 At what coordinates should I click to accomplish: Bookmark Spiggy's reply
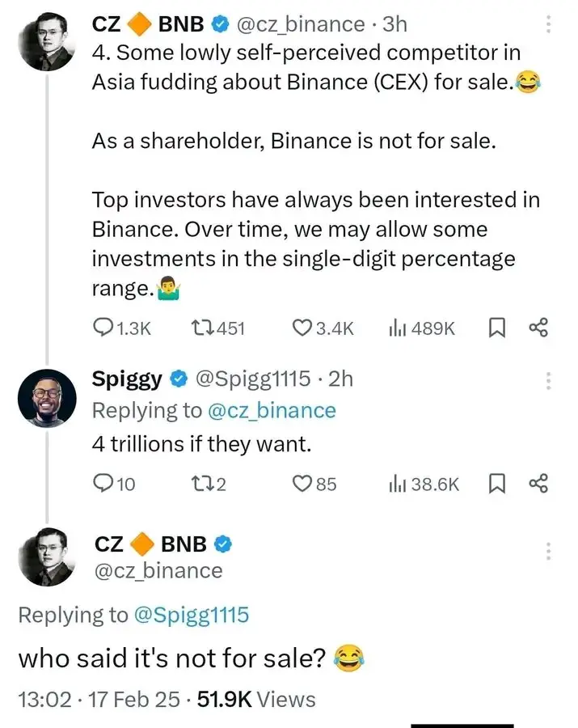498,484
